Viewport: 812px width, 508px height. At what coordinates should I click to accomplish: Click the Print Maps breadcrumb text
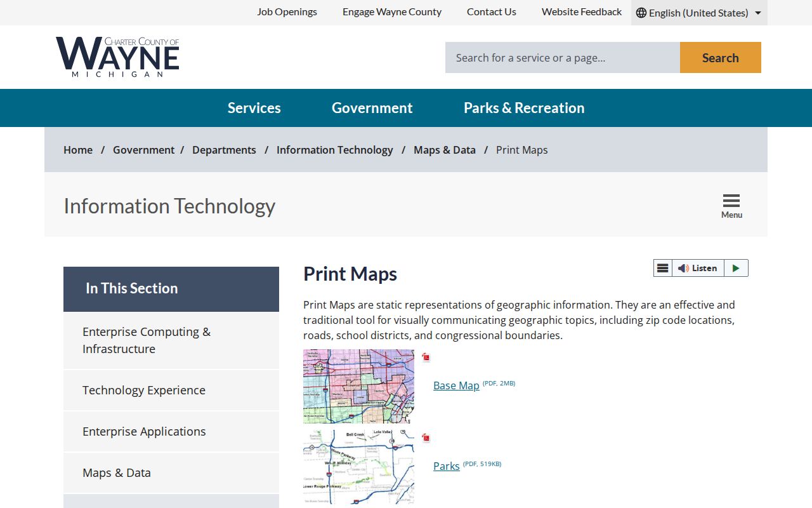click(x=522, y=150)
